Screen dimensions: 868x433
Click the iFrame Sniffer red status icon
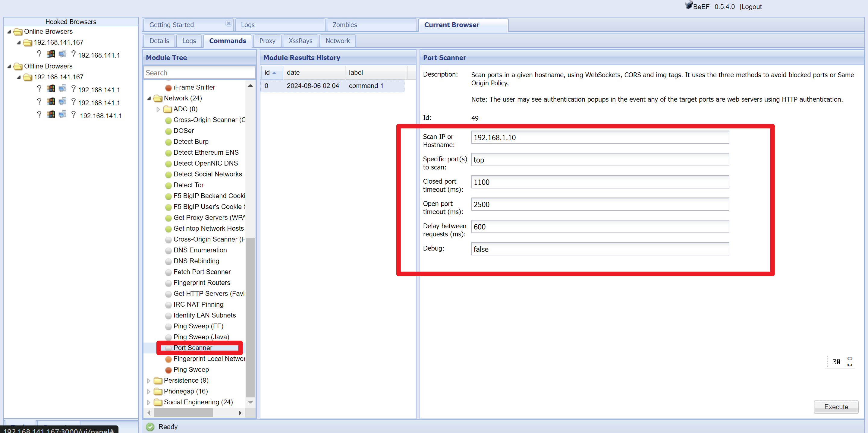click(168, 88)
